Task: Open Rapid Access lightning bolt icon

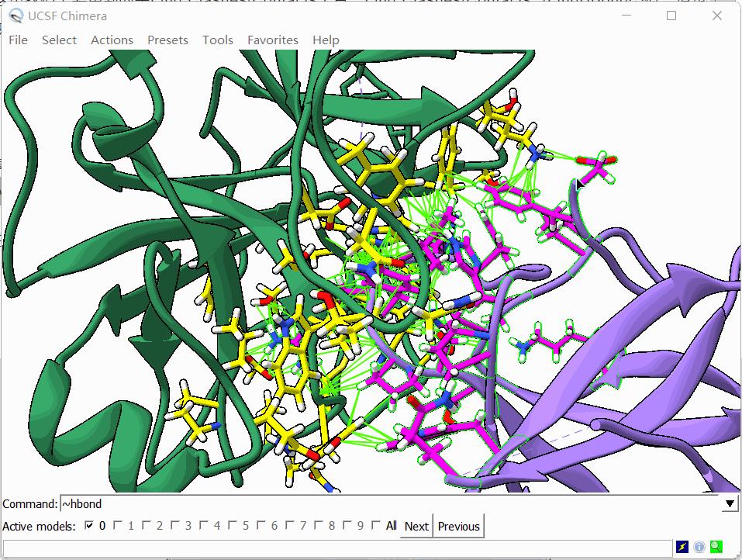Action: click(x=682, y=547)
